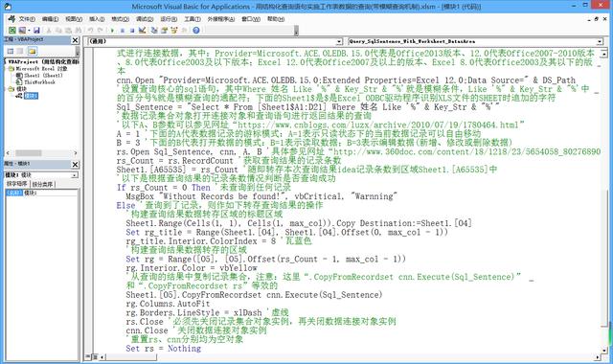Open the procedure dropdown Query_SqlSentence
613x364 pixels.
600,41
